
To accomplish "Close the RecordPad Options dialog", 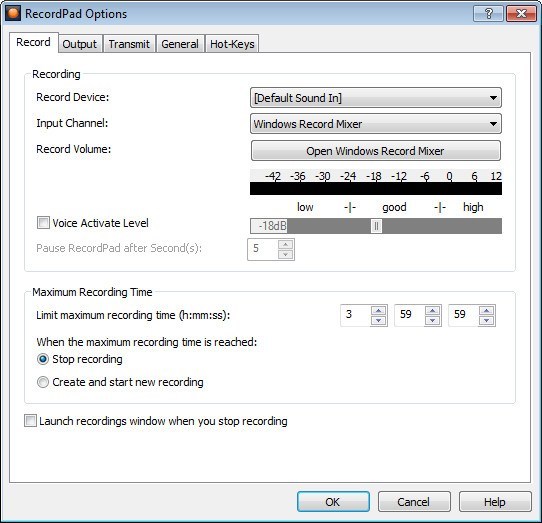I will [x=521, y=13].
